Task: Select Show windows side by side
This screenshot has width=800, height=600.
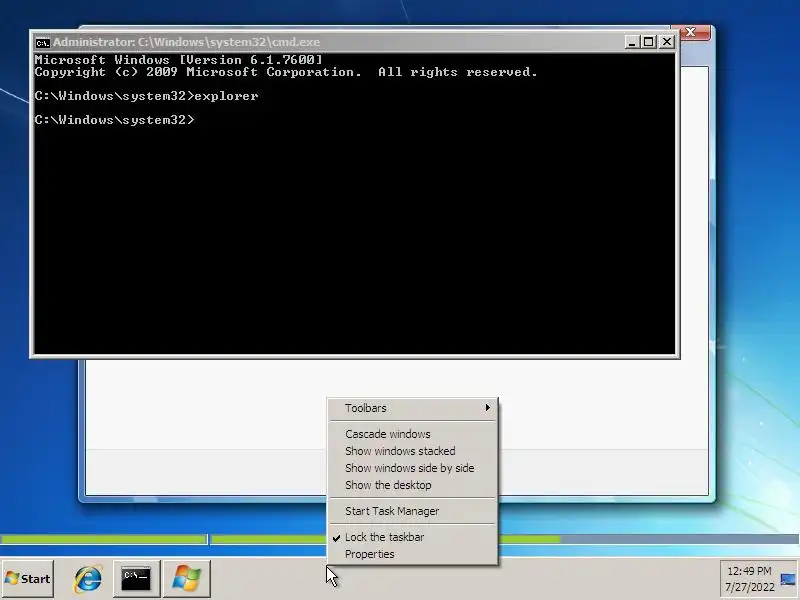Action: [413, 468]
